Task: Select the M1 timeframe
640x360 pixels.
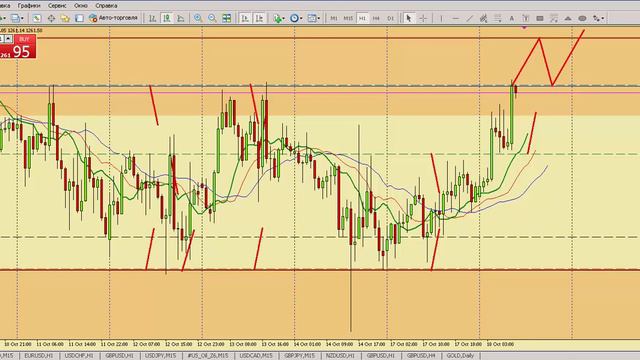Action: (334, 18)
